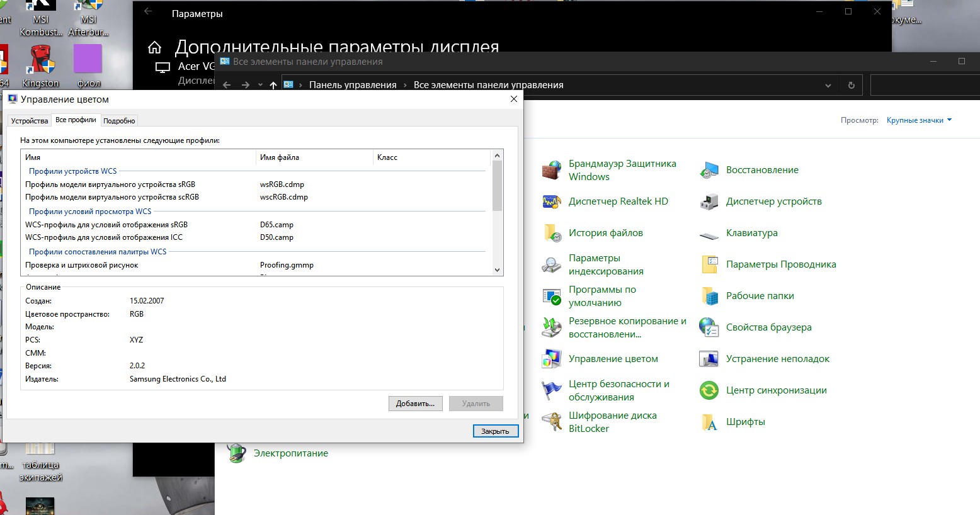Open Color Management icon in control panel

click(552, 359)
